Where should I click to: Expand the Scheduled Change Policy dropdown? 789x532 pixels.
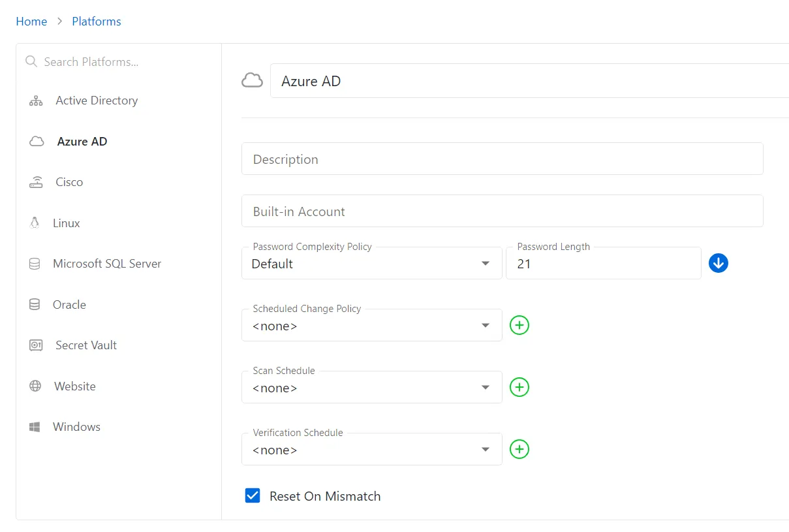pyautogui.click(x=485, y=324)
